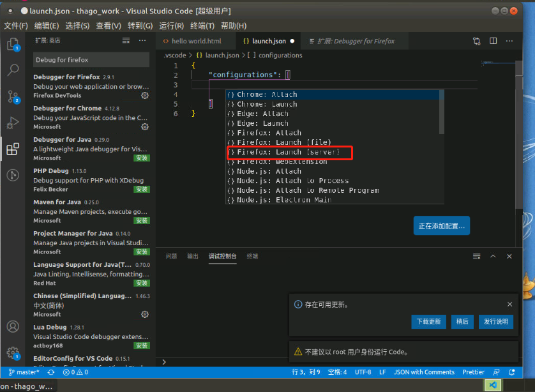
Task: Dismiss the update available notification
Action: pos(509,305)
